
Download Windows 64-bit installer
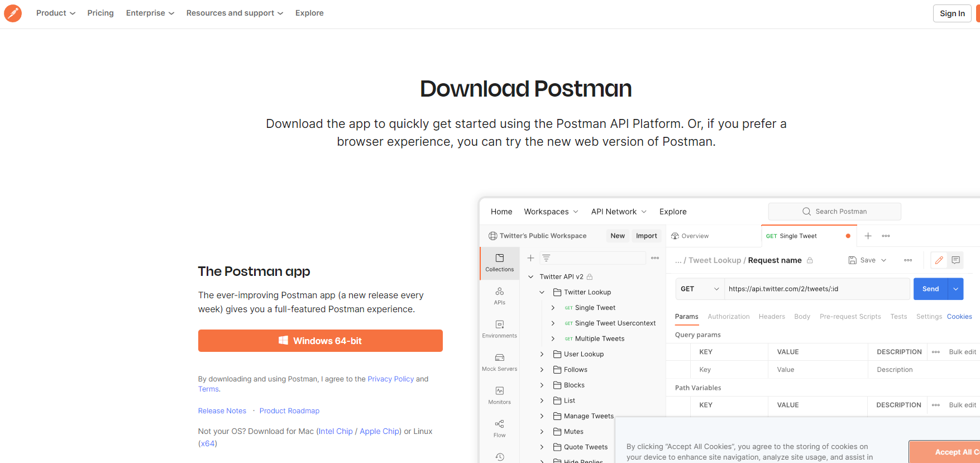[321, 341]
